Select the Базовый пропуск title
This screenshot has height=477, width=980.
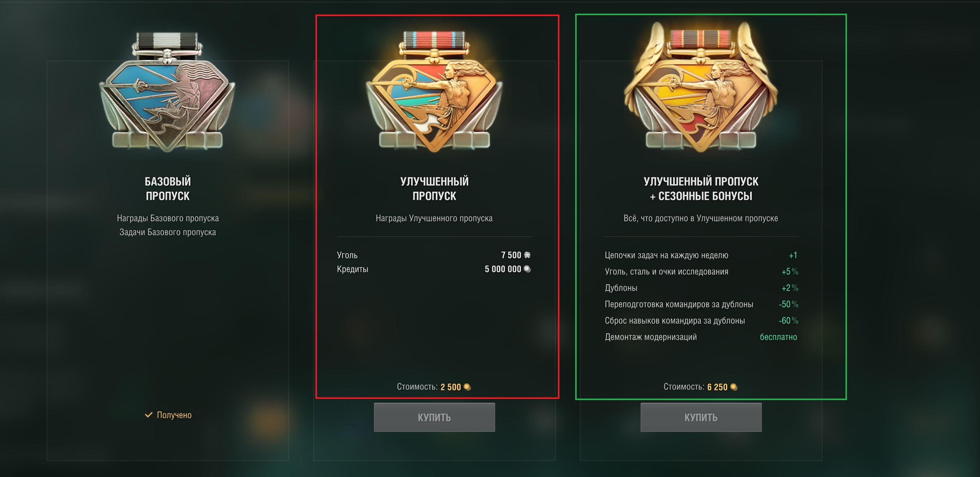point(168,188)
